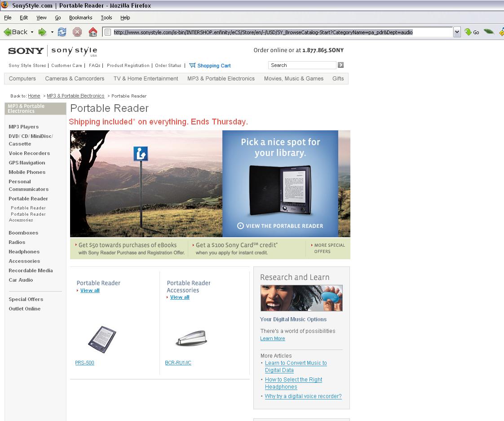
Task: Select GPS/Navigation in the sidebar
Action: point(27,163)
